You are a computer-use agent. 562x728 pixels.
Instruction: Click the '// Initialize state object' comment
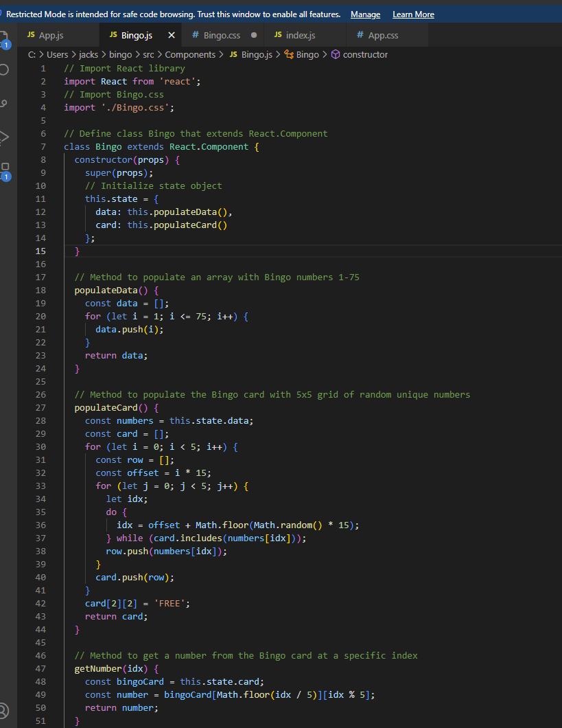[154, 185]
